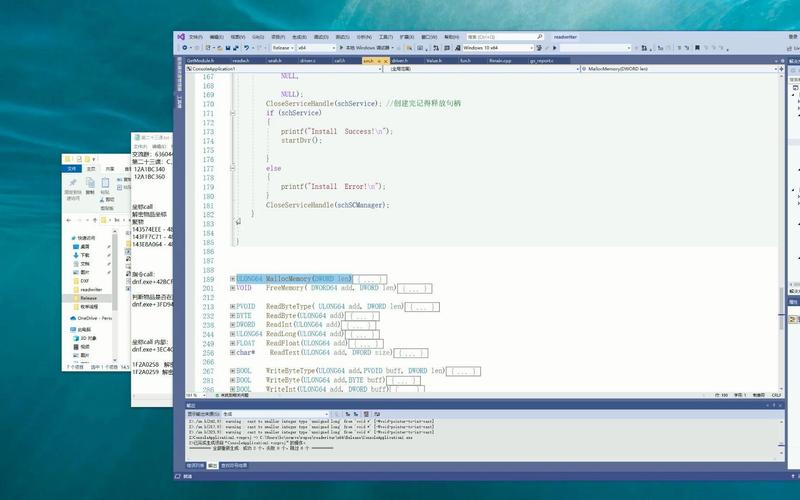Expand the collapsed FreeMemory function

click(233, 288)
